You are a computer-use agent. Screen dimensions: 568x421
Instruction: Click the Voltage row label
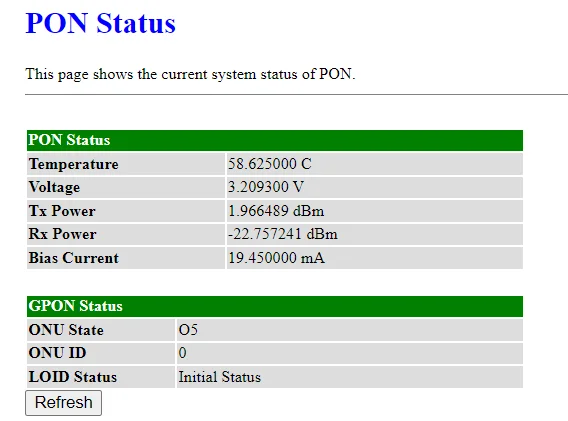(x=54, y=187)
